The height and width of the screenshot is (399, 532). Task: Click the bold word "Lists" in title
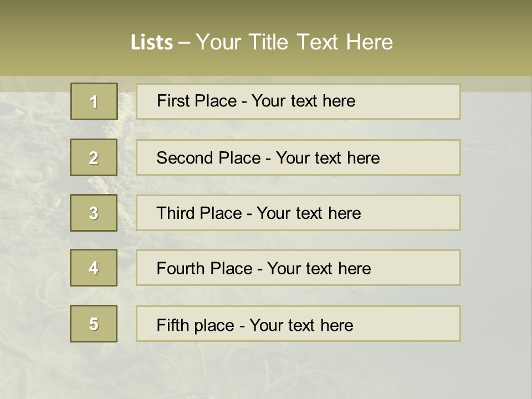click(152, 43)
